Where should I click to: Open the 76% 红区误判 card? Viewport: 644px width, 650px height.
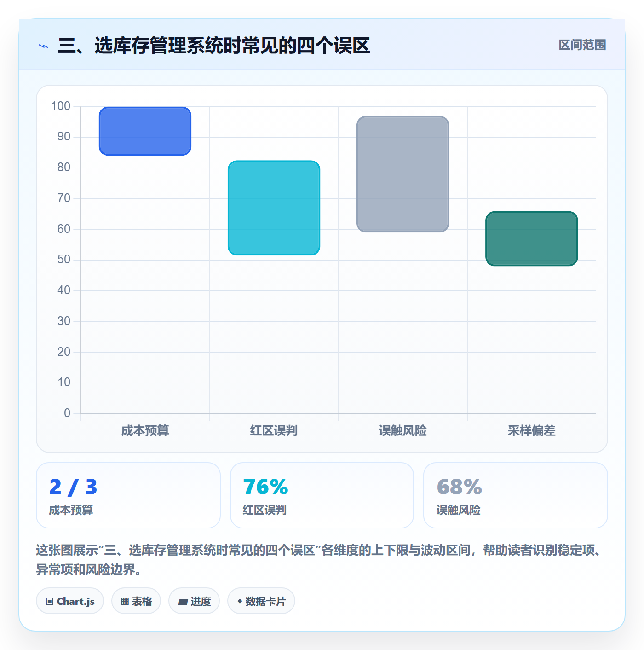322,495
